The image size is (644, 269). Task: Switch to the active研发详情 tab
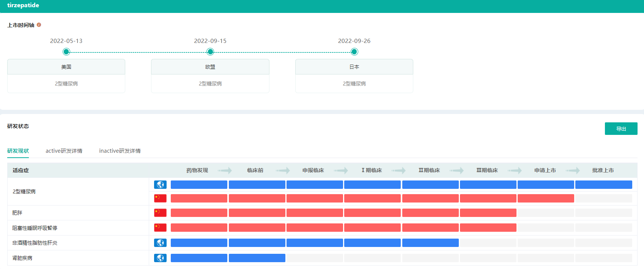(x=64, y=151)
